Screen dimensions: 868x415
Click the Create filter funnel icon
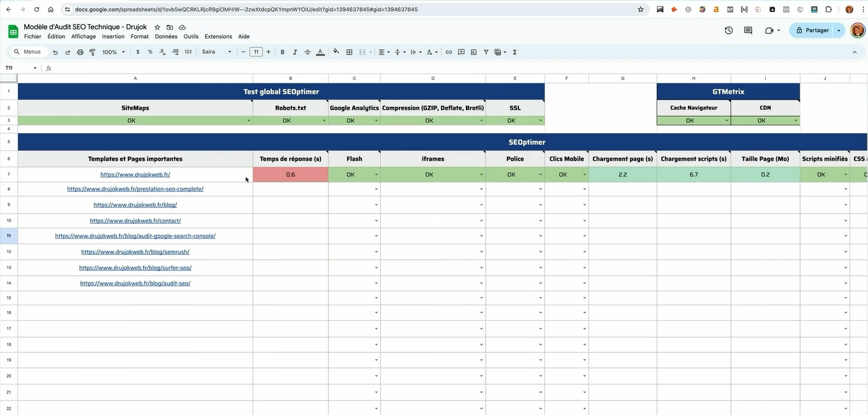tap(486, 52)
